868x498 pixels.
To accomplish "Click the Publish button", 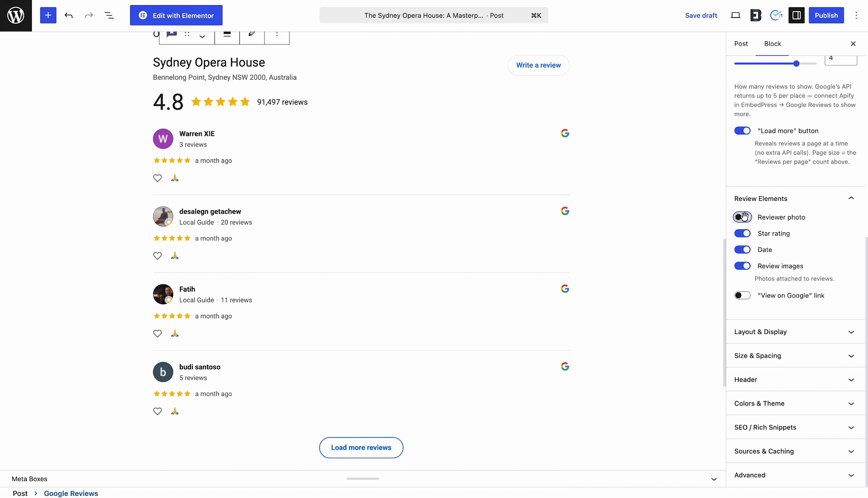I will (x=826, y=15).
